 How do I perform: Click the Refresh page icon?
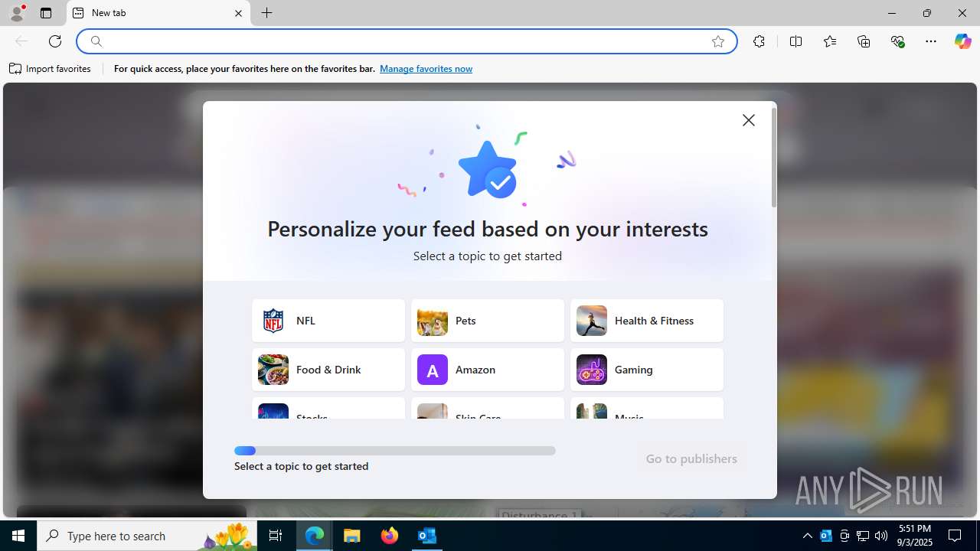(x=55, y=41)
